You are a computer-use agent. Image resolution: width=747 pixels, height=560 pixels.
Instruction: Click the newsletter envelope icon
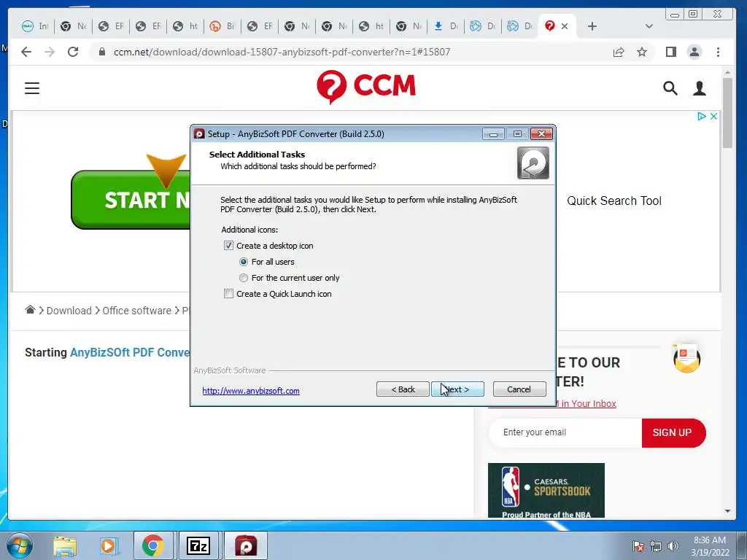tap(686, 358)
